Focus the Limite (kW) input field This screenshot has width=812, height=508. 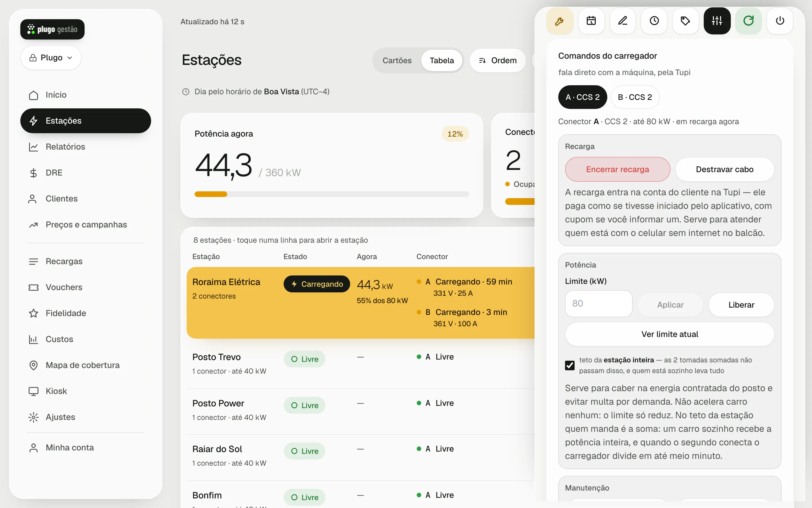tap(599, 303)
